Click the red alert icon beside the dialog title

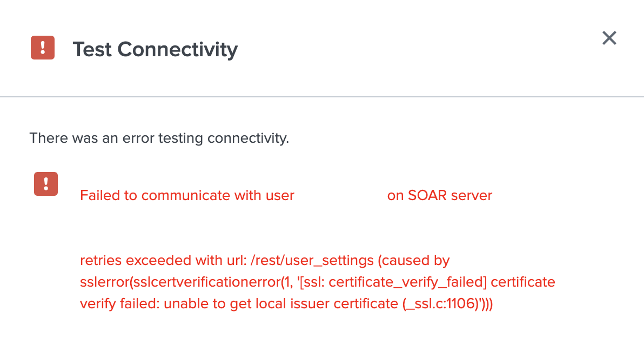(43, 48)
